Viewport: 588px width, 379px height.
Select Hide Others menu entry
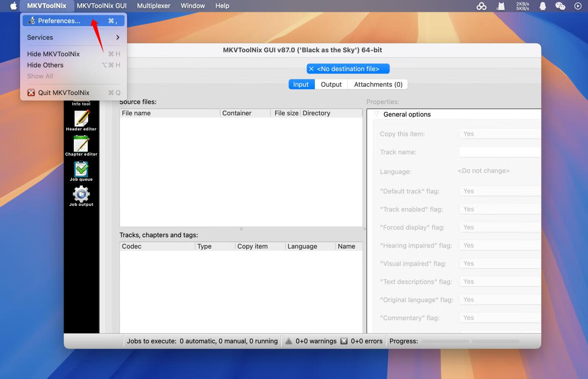pos(73,65)
